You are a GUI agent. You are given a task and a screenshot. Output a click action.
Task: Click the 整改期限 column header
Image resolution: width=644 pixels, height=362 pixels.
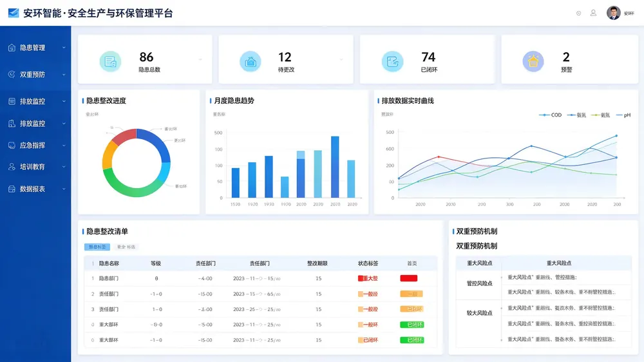pos(317,263)
